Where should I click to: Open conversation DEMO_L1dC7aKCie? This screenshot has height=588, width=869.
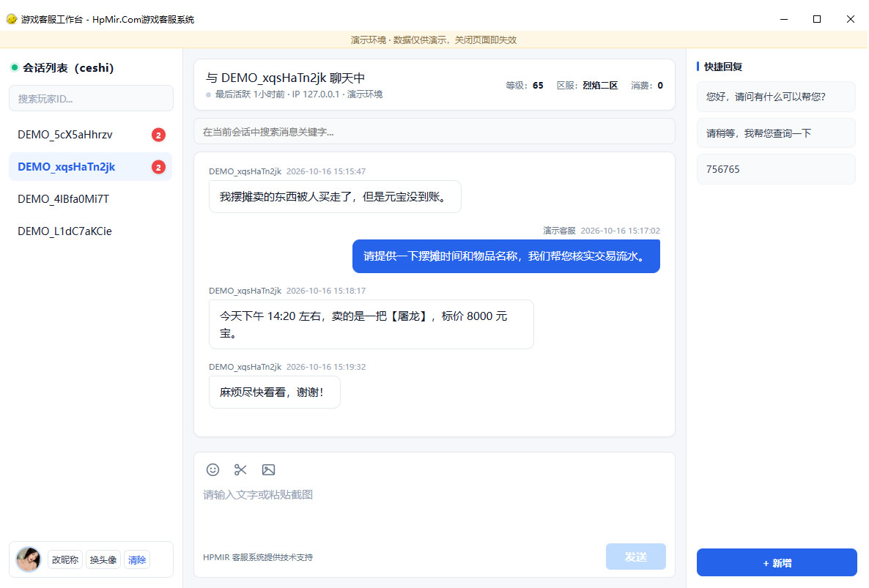pyautogui.click(x=91, y=231)
